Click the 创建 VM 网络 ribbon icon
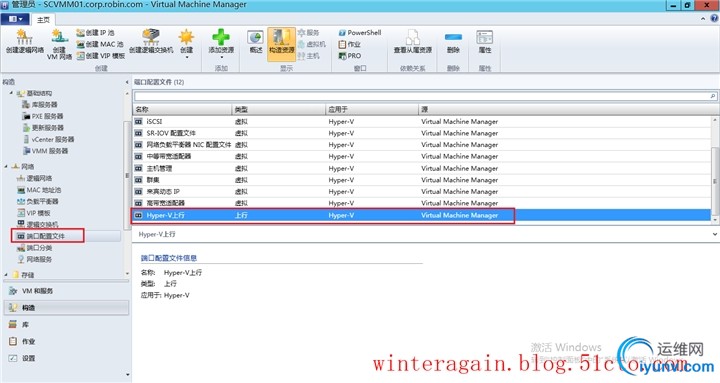Screen dimensions: 720x383 59,44
